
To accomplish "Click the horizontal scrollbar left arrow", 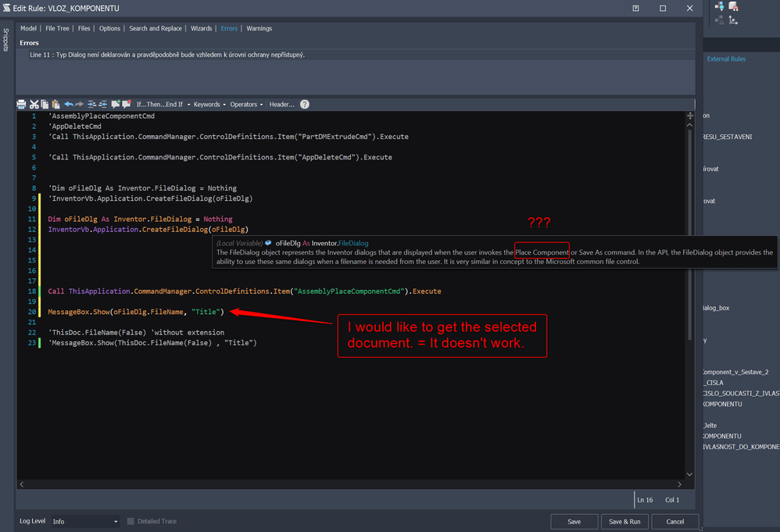I will click(x=21, y=484).
